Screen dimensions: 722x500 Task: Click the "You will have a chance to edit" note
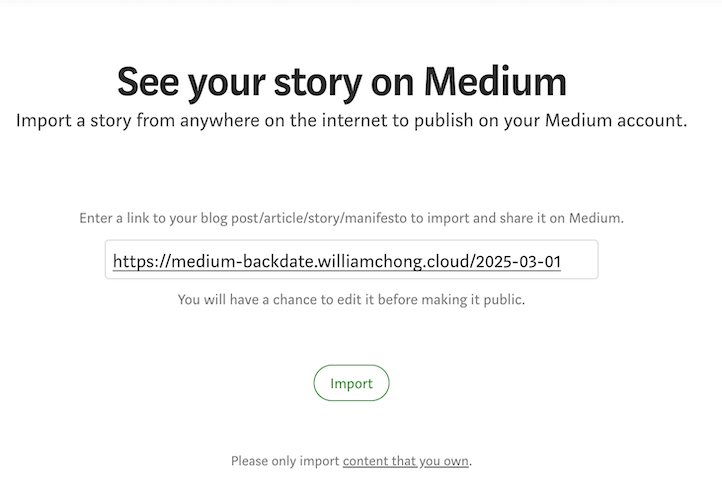(351, 299)
